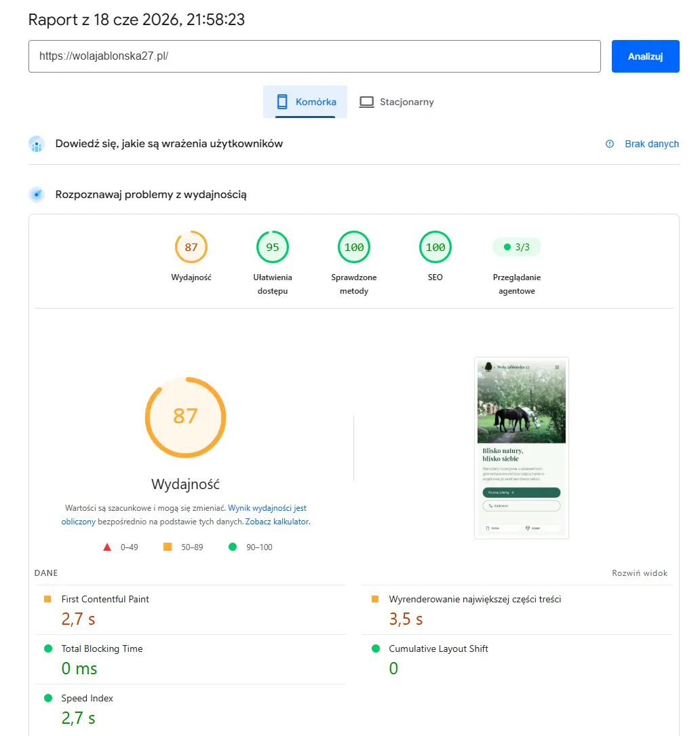Click the 3/3 Przeglądanie agentowe badge

(516, 247)
